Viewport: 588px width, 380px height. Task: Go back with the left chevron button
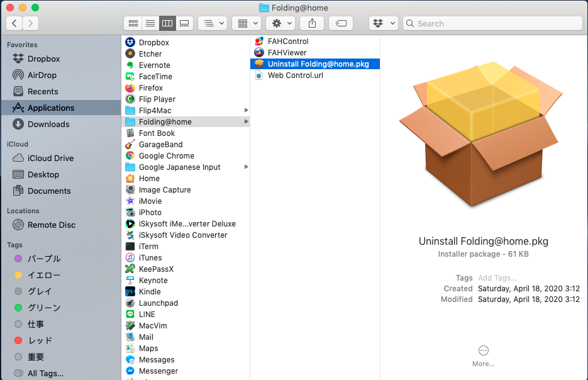pos(14,23)
